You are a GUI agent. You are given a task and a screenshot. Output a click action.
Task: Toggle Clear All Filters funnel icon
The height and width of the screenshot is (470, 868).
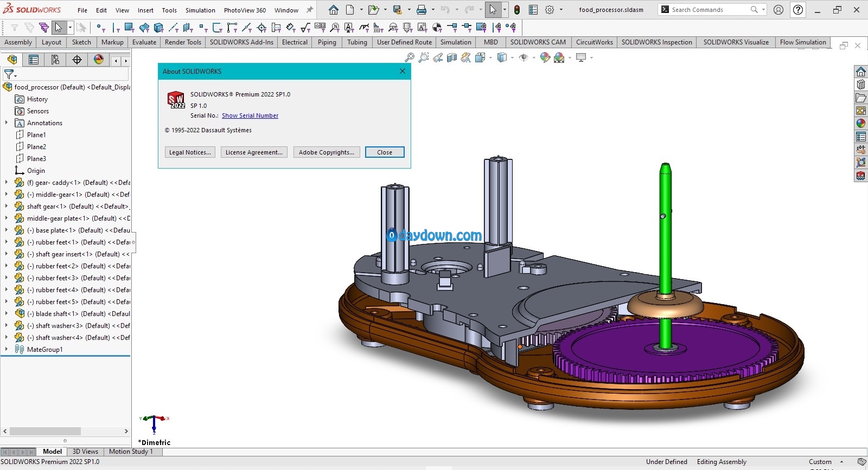point(29,27)
